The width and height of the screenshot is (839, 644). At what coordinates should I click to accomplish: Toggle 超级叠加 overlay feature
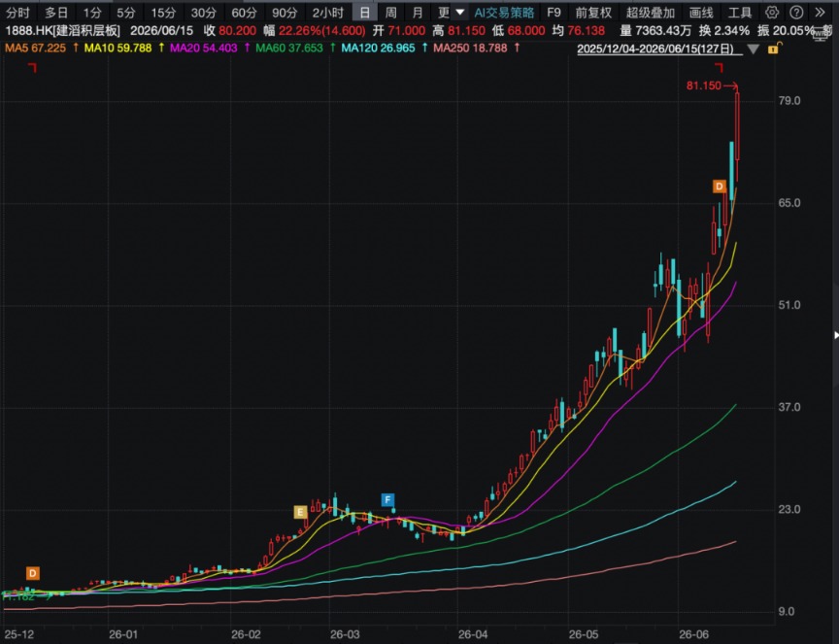(650, 13)
